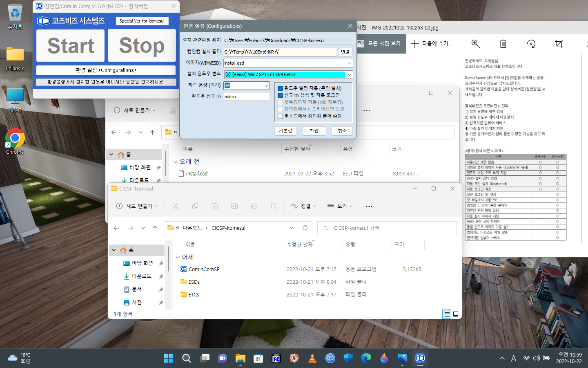Toggle 호스트에서 컴인컴 폴더 숨김 checkbox
The width and height of the screenshot is (588, 368).
[281, 116]
